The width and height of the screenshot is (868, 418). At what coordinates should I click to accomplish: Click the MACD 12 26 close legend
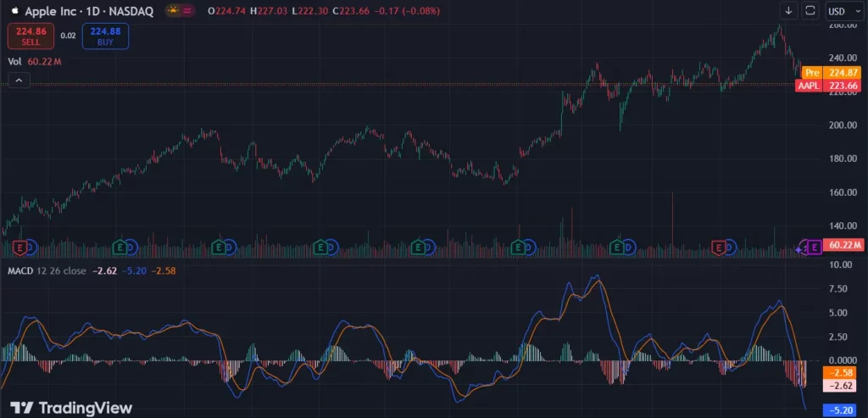tap(47, 270)
